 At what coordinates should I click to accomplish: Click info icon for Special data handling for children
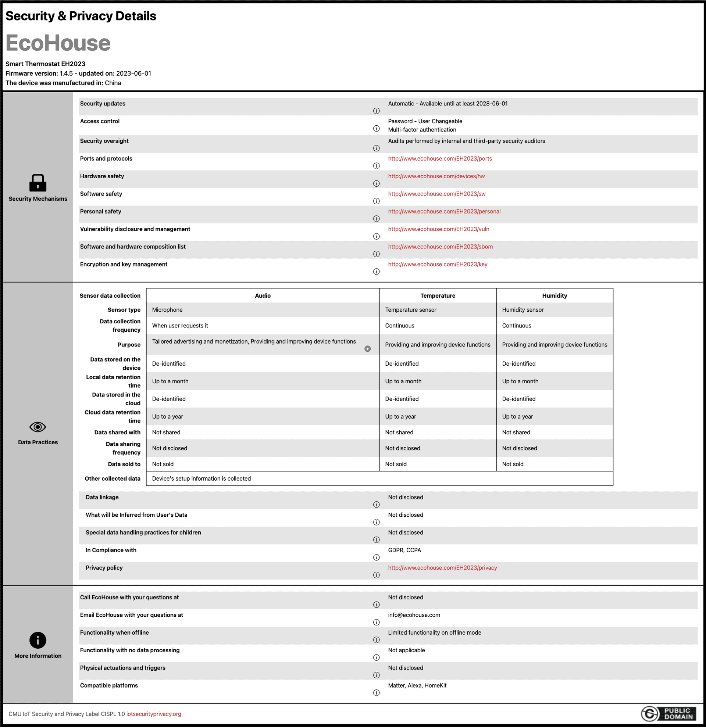(377, 540)
